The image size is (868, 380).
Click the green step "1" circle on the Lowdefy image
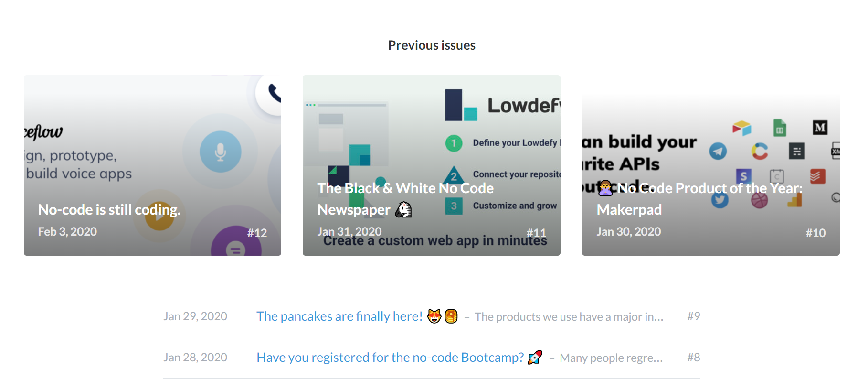coord(454,143)
